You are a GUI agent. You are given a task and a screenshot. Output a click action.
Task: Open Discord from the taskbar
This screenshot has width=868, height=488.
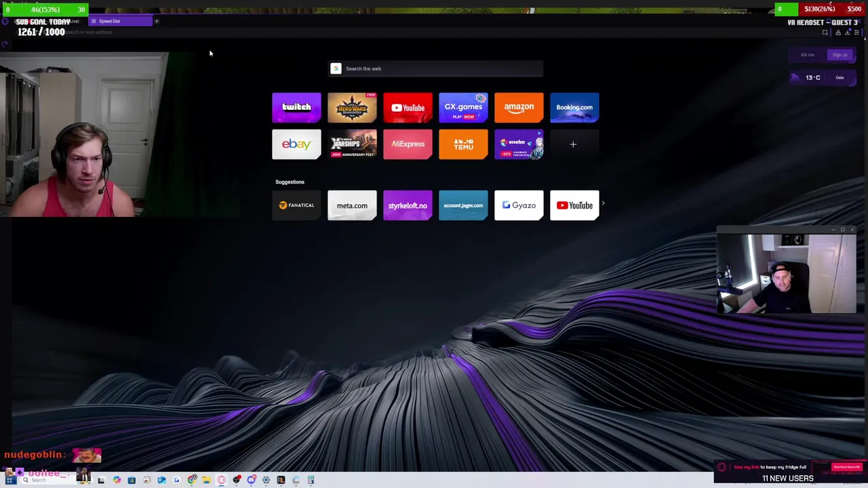[x=252, y=480]
